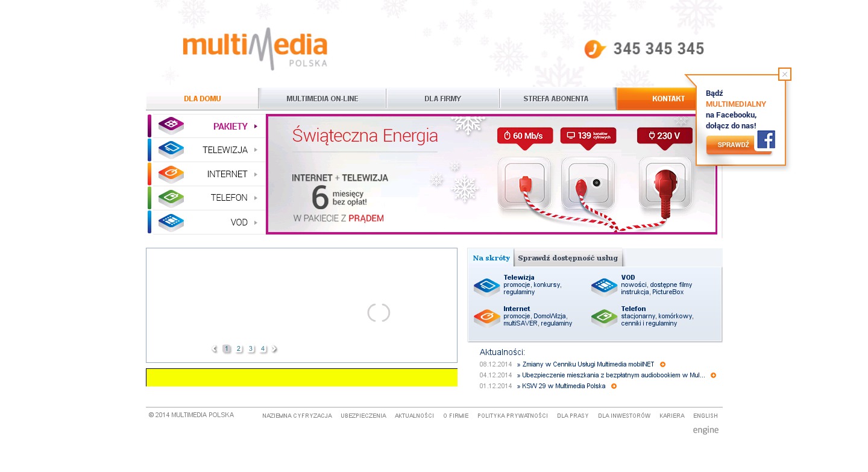Screen dimensions: 868x472
Task: Expand the Telewizja menu arrow
Action: tap(256, 150)
